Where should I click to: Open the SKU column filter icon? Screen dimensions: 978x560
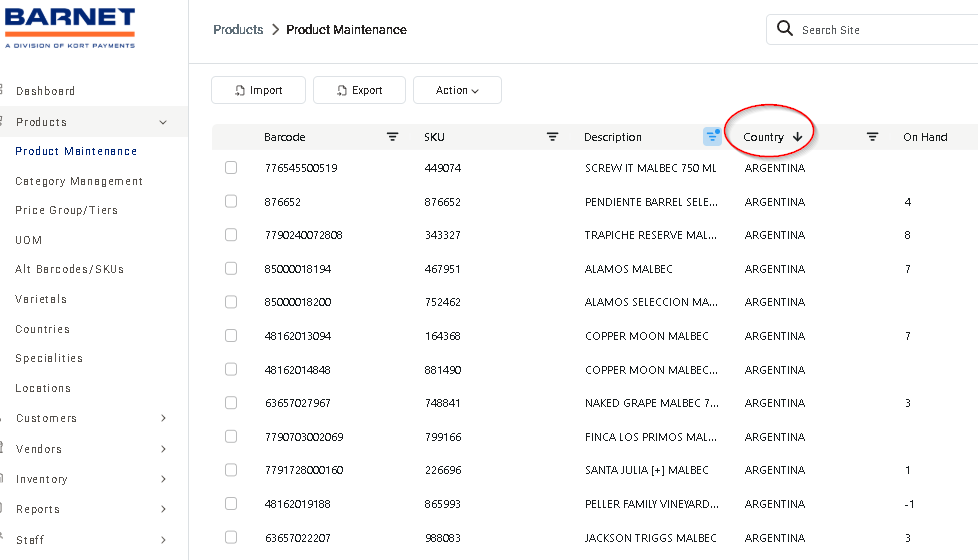(x=552, y=137)
